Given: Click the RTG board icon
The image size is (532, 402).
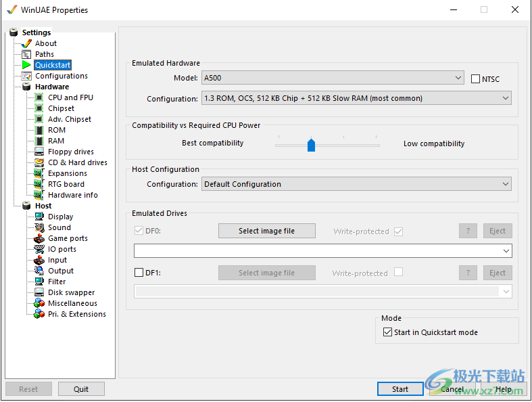Looking at the screenshot, I should tap(39, 184).
